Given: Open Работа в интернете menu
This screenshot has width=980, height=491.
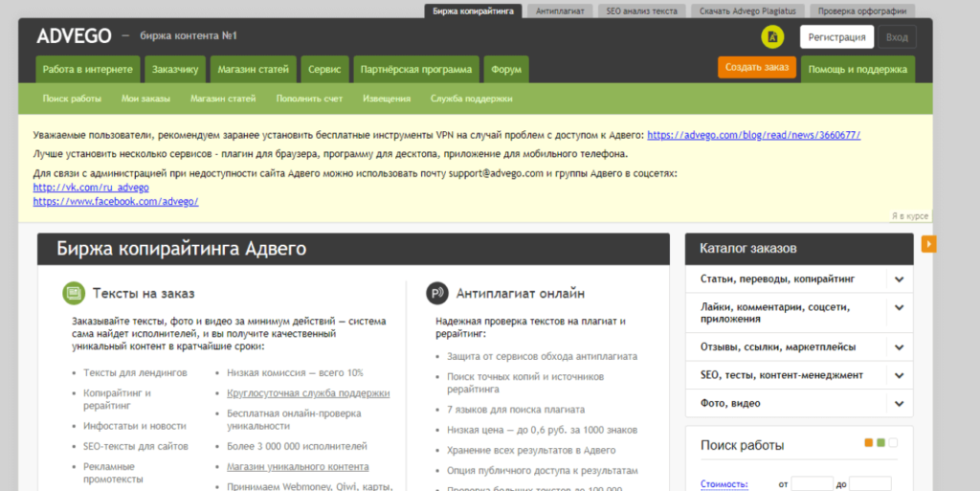Looking at the screenshot, I should point(87,69).
